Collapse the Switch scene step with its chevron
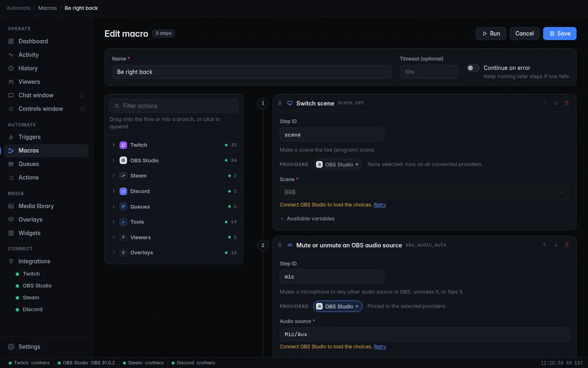The image size is (588, 368). click(x=533, y=103)
